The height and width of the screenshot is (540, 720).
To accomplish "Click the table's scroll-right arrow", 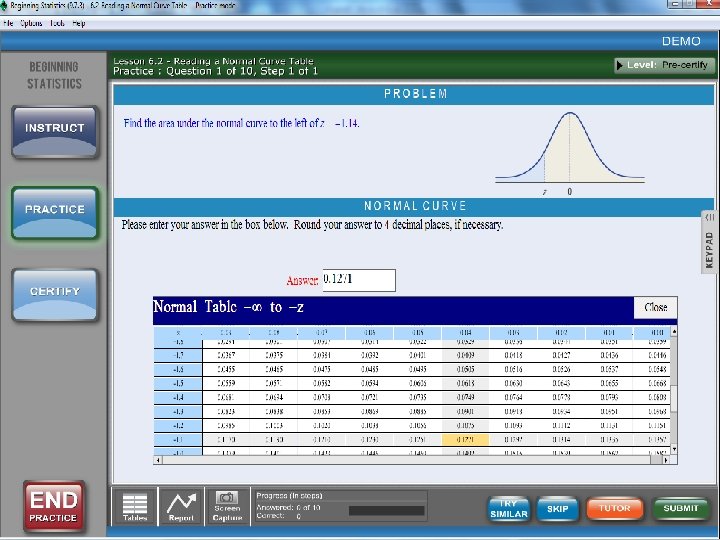I will click(x=666, y=460).
